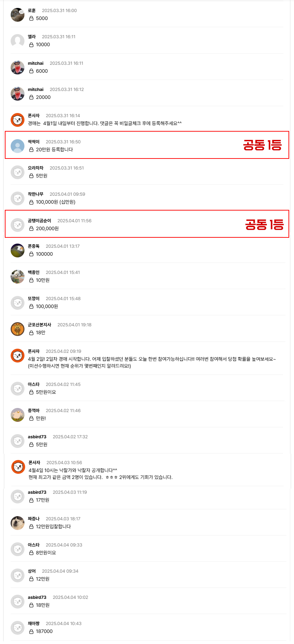
Task: Click 로훈's profile avatar
Action: pos(18,15)
